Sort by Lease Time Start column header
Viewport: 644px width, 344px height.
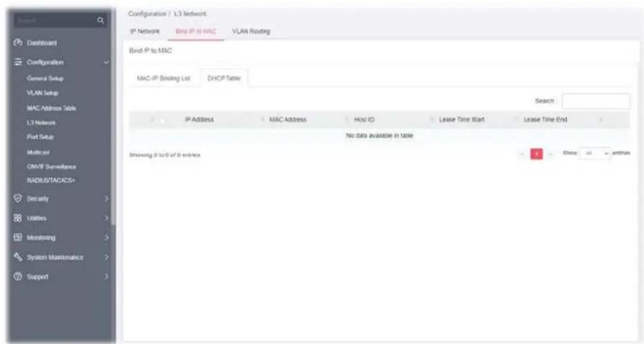[461, 120]
